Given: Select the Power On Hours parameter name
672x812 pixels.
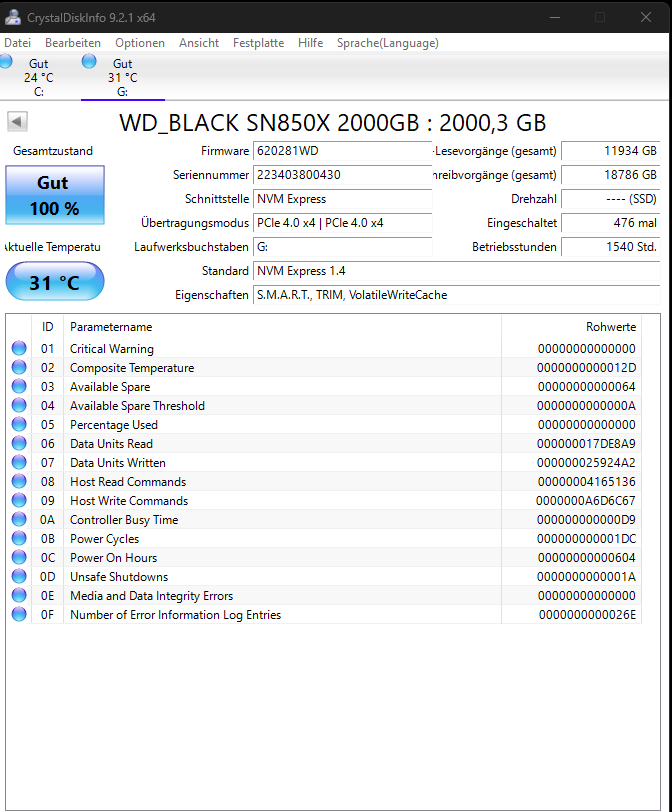Looking at the screenshot, I should [x=113, y=558].
